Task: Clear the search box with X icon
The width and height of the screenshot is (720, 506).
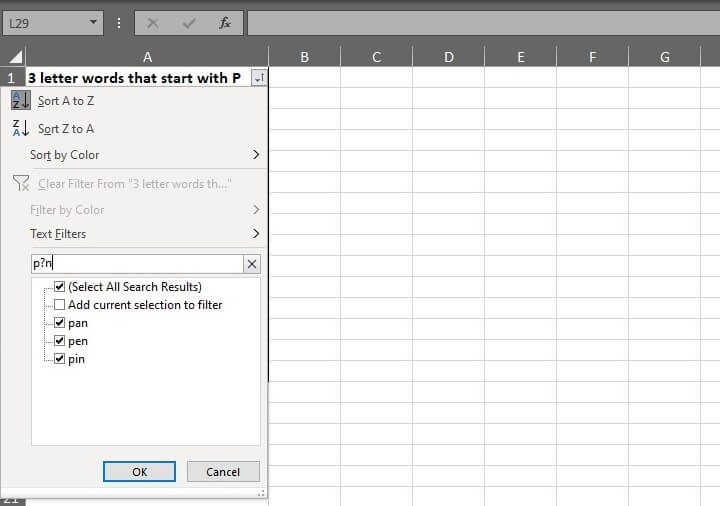Action: 252,264
